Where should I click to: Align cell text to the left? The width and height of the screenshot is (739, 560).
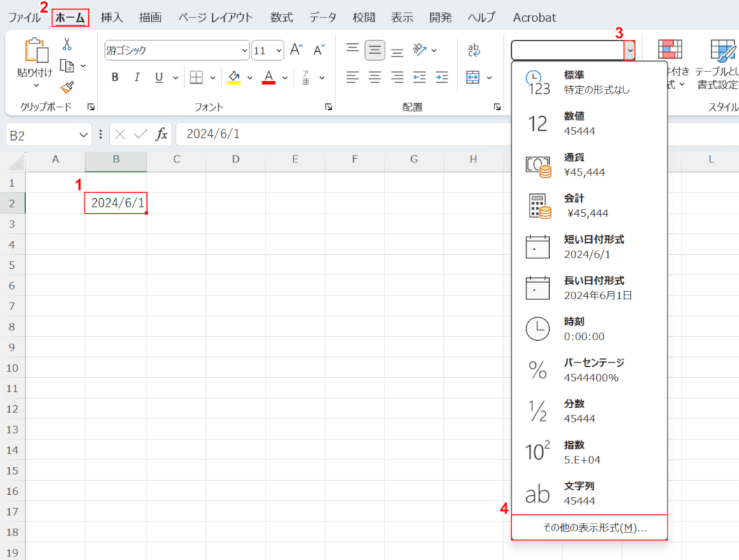click(x=352, y=77)
